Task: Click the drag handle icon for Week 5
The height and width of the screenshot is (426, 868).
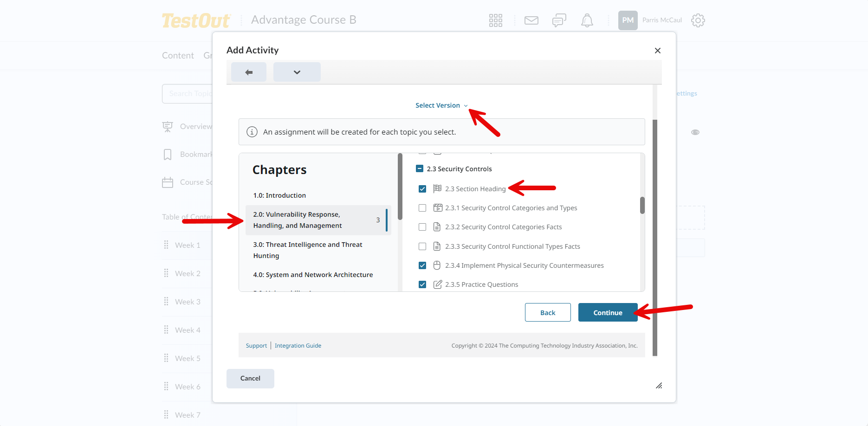Action: point(166,358)
